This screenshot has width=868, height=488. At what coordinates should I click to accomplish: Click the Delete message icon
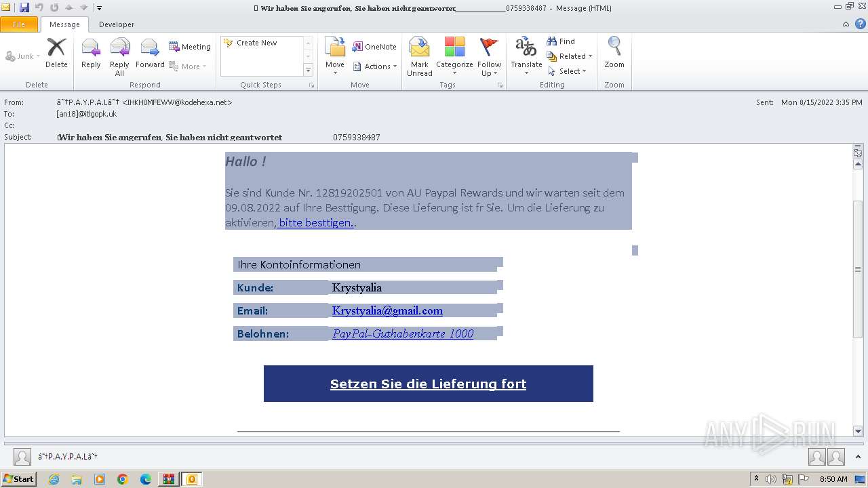coord(56,53)
